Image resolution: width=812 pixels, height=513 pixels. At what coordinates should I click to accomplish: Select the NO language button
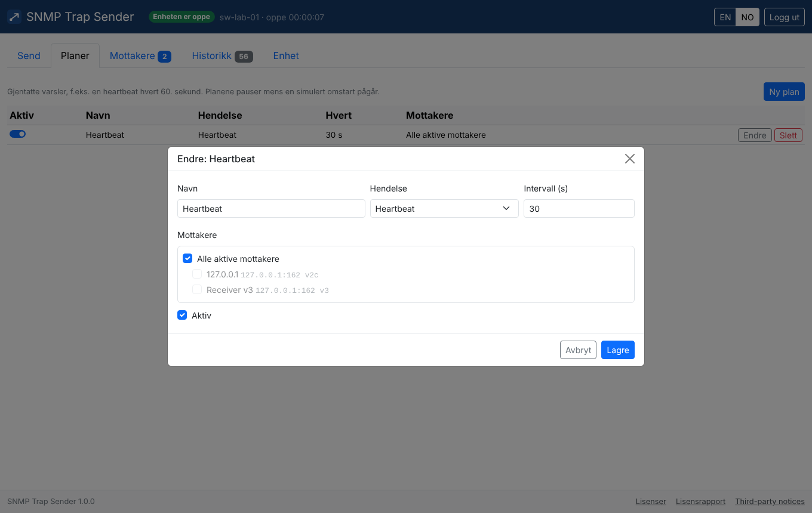click(748, 17)
